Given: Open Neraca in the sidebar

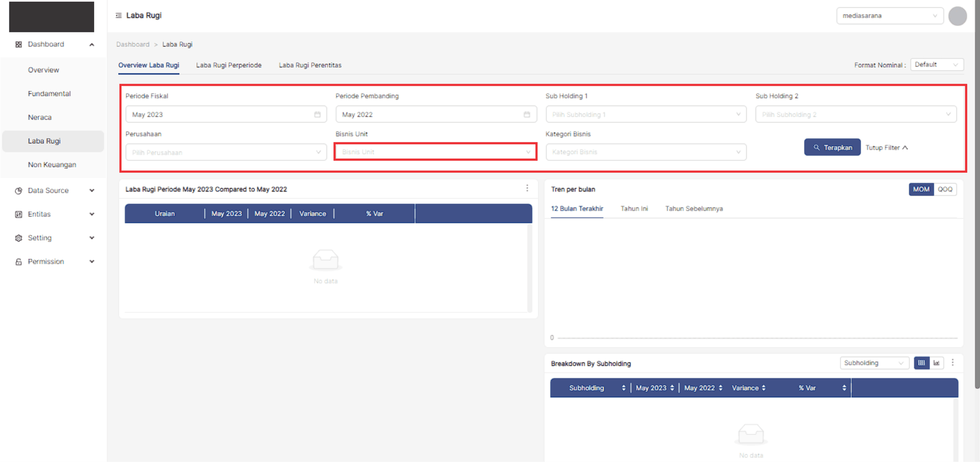Looking at the screenshot, I should (x=40, y=118).
